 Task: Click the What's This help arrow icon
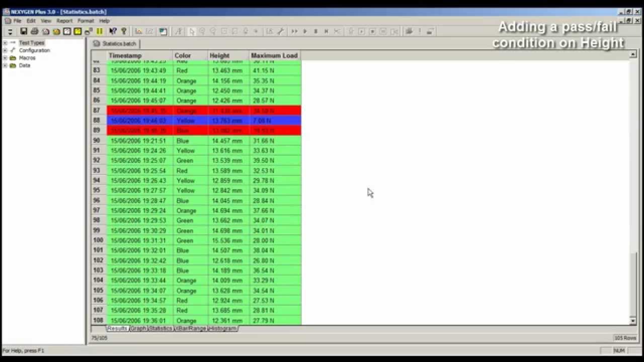[113, 31]
